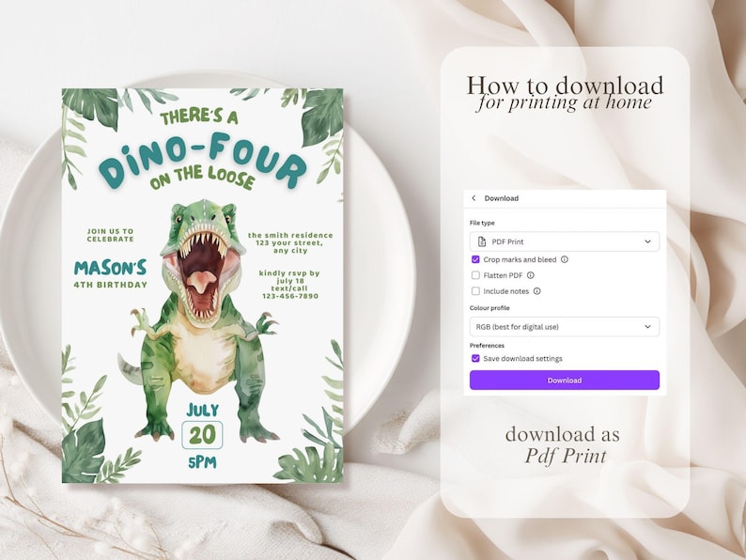
Task: Click 'the smith residence' address text
Action: pos(290,235)
